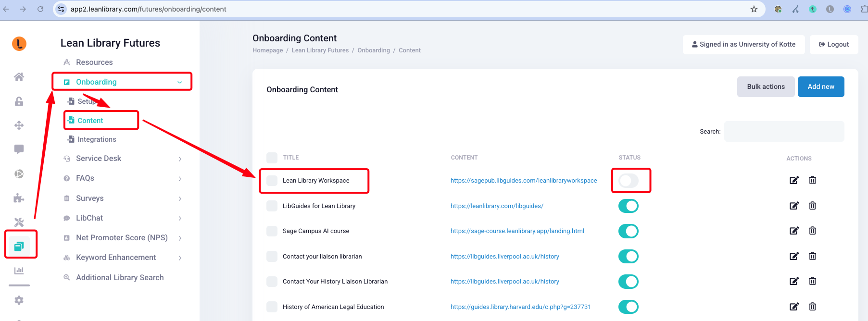Image resolution: width=868 pixels, height=321 pixels.
Task: Tick the Lean Library Workspace checkbox
Action: click(272, 181)
